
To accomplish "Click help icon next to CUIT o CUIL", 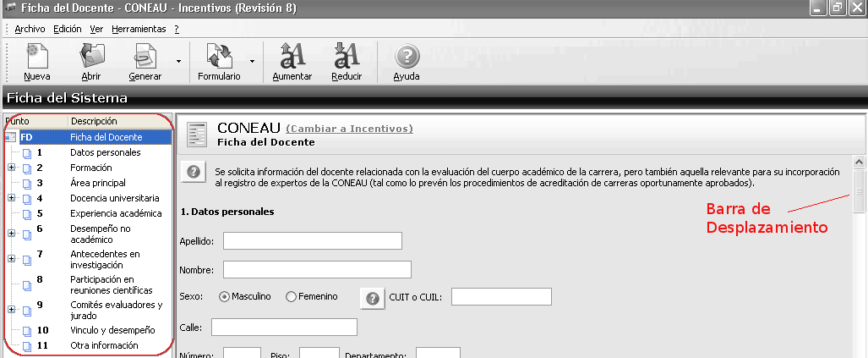I will click(373, 298).
